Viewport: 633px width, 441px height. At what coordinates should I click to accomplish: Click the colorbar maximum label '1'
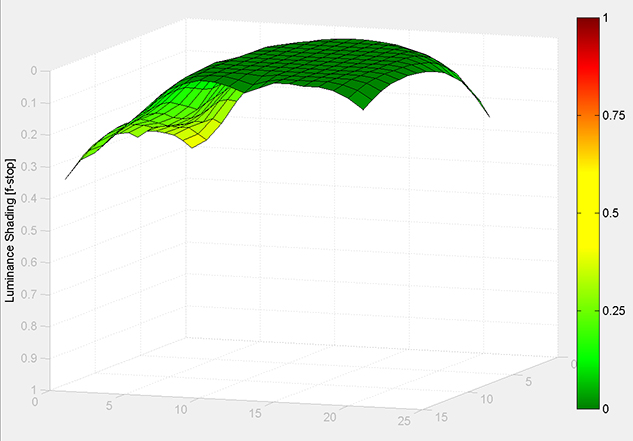click(605, 18)
